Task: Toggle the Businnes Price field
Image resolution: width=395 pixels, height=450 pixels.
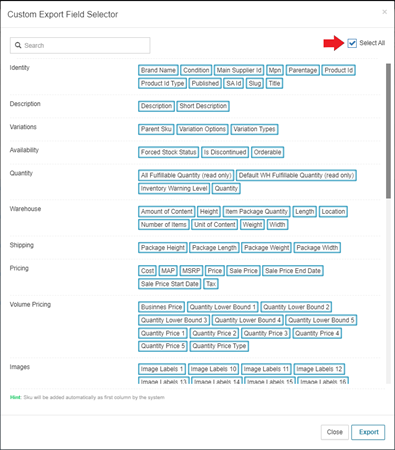Action: 161,307
